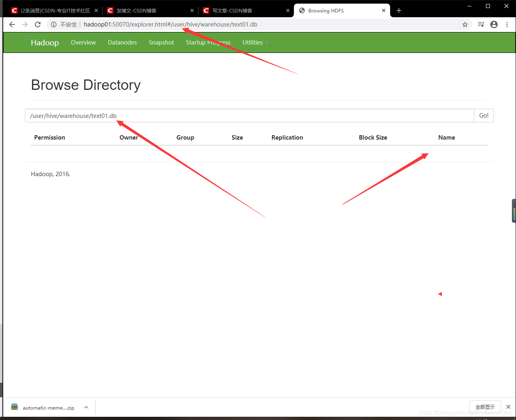The height and width of the screenshot is (420, 516).
Task: Click the Hadoop, 2016 footer text
Action: (x=51, y=174)
